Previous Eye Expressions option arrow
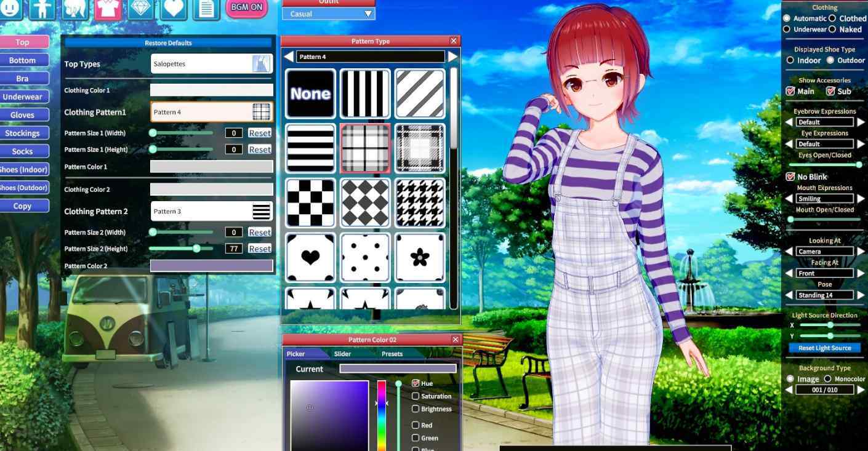The image size is (868, 451). coord(789,144)
